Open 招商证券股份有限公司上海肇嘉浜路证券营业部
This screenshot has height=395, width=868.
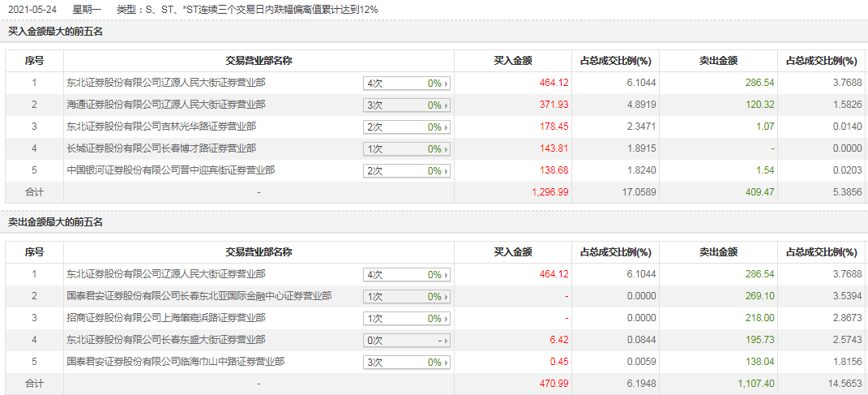[x=166, y=318]
